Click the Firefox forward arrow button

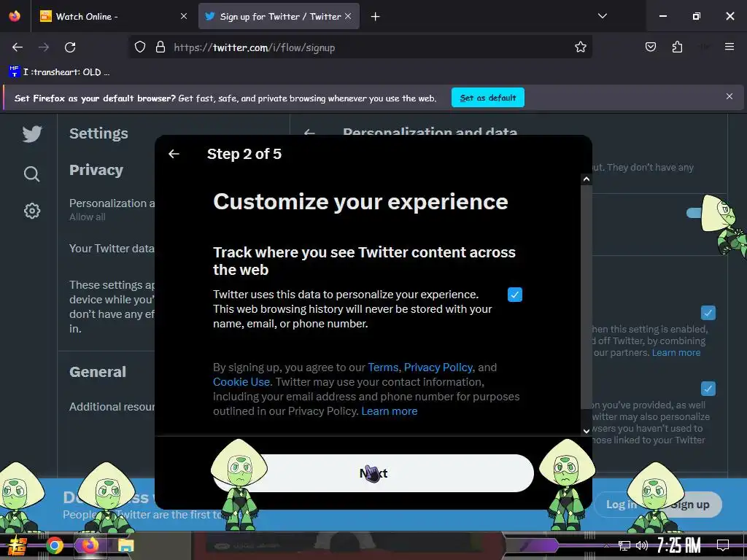click(44, 47)
